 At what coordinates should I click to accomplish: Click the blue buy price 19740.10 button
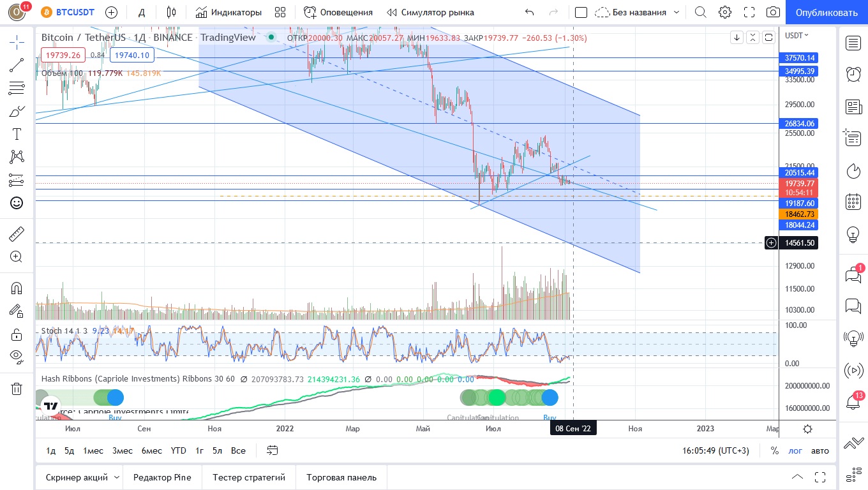(x=131, y=56)
